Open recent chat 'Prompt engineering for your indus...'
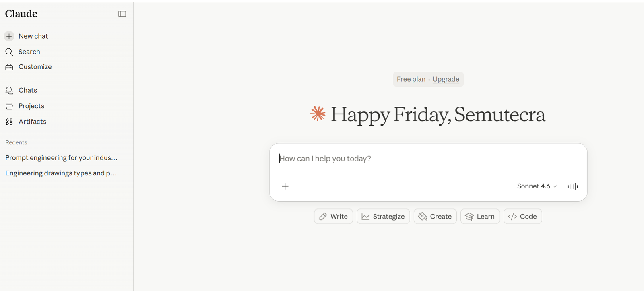Image resolution: width=644 pixels, height=291 pixels. point(61,158)
